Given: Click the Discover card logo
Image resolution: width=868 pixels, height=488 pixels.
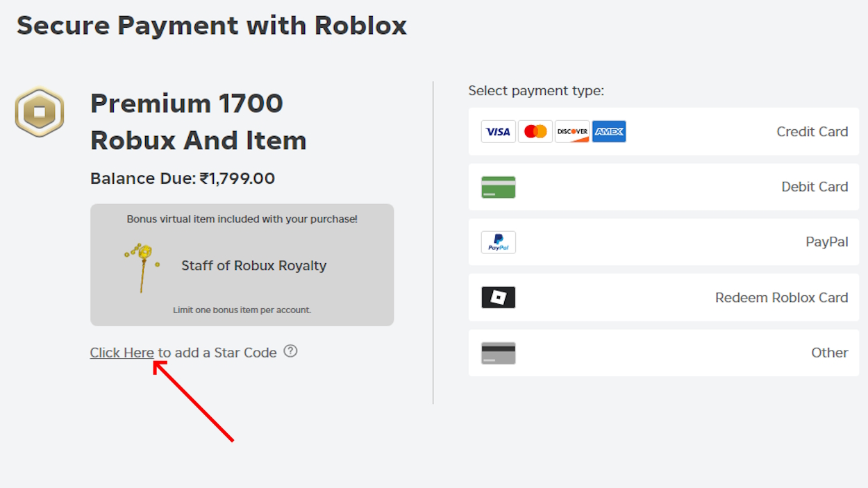Looking at the screenshot, I should pos(572,131).
